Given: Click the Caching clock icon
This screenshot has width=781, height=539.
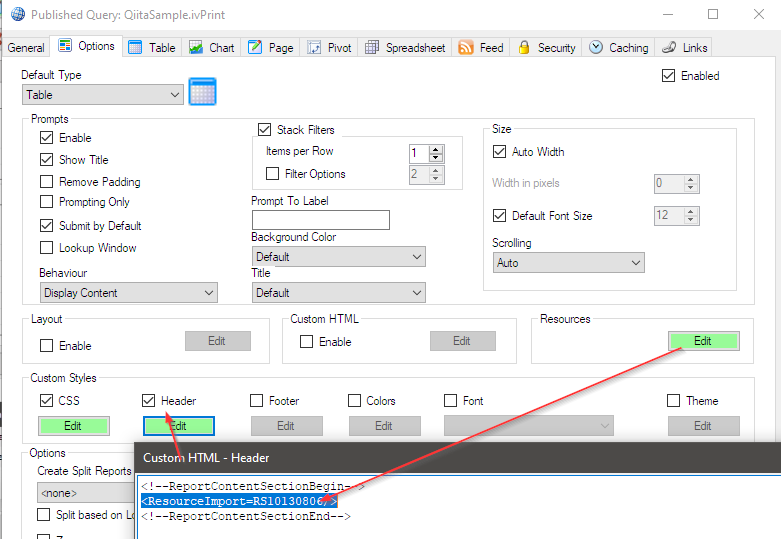Looking at the screenshot, I should tap(596, 47).
